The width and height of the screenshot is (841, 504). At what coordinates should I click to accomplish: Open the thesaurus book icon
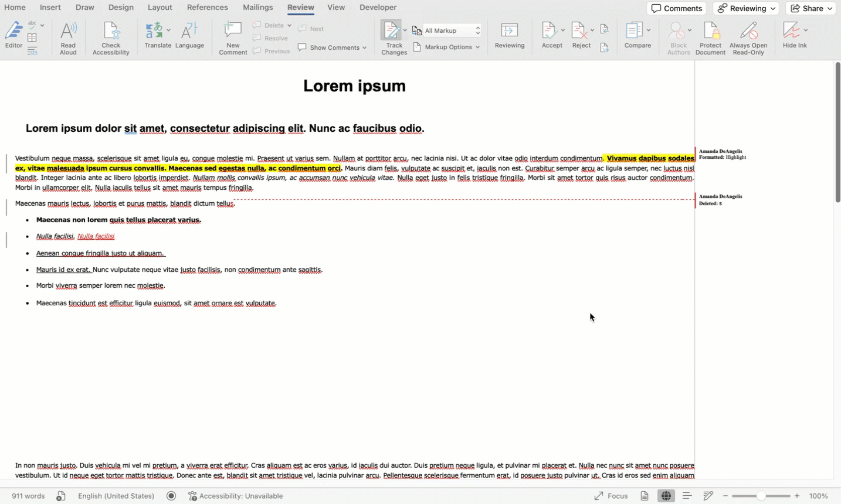32,38
